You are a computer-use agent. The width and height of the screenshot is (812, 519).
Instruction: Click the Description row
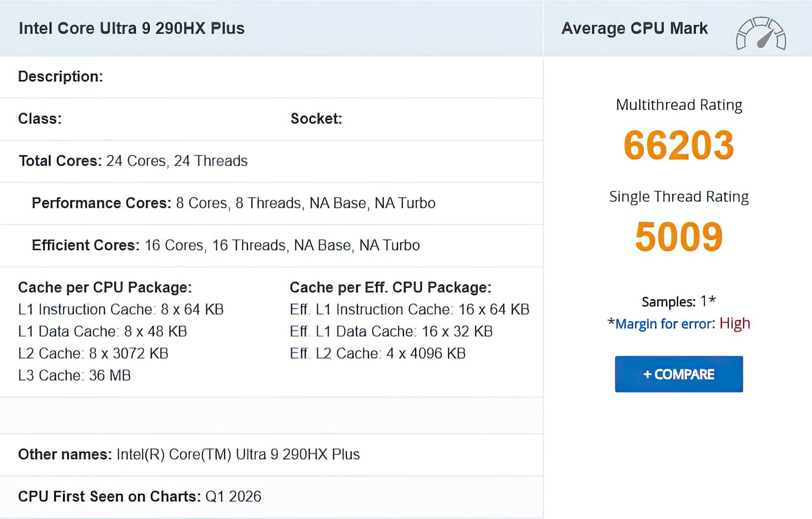point(60,77)
